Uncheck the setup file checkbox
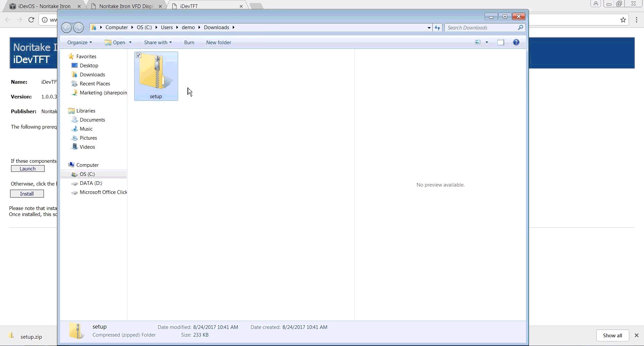The image size is (644, 346). point(139,56)
